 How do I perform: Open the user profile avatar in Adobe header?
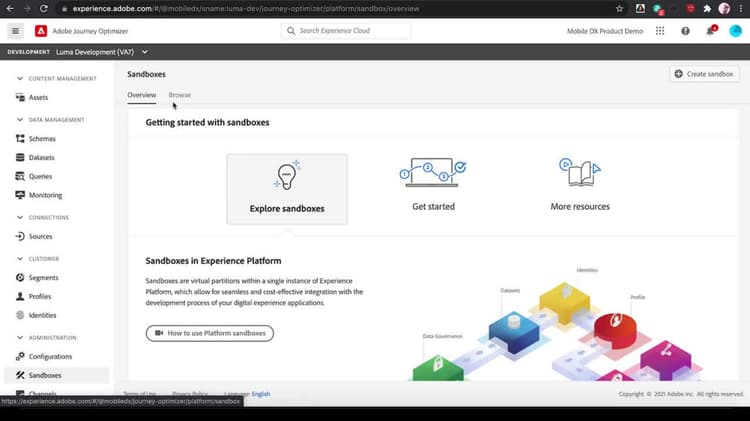[x=735, y=31]
